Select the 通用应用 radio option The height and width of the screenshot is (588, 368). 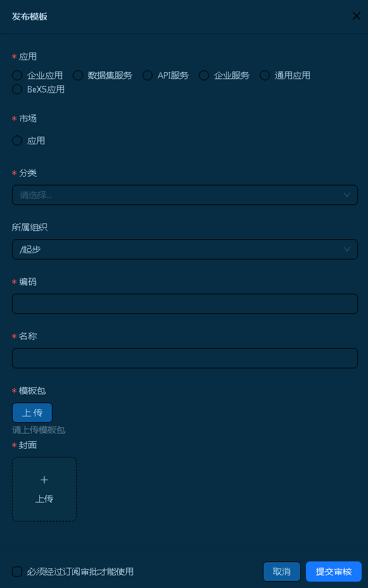(265, 75)
